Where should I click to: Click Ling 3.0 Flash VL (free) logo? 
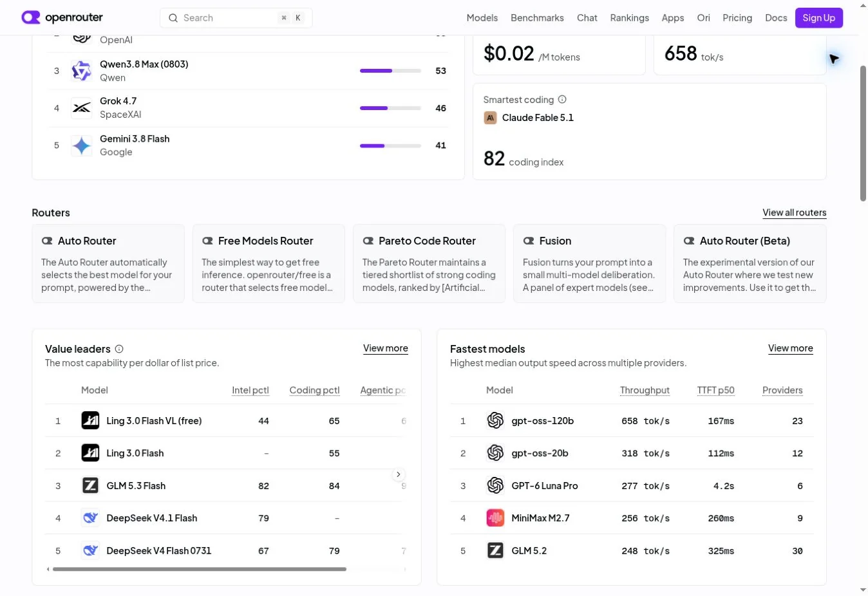[x=90, y=421]
